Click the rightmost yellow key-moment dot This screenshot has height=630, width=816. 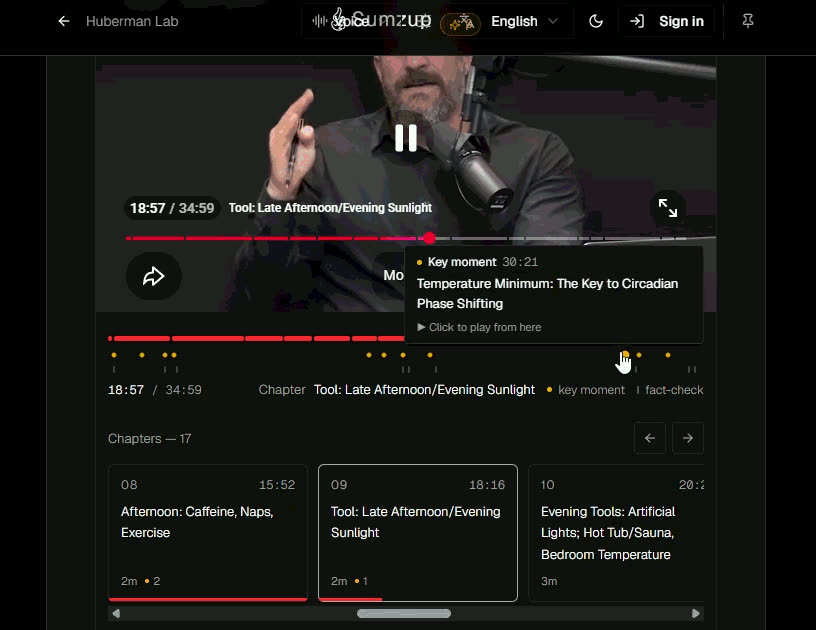(668, 355)
